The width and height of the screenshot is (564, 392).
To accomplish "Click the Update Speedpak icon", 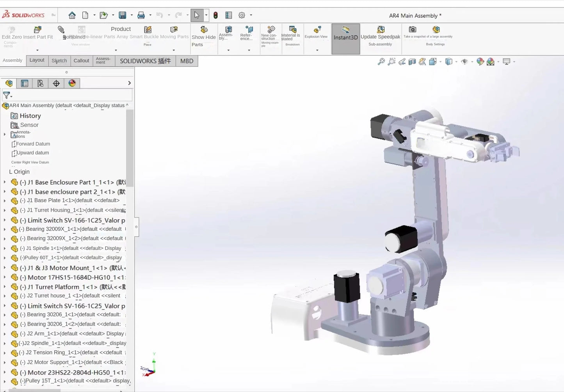I will [x=380, y=31].
